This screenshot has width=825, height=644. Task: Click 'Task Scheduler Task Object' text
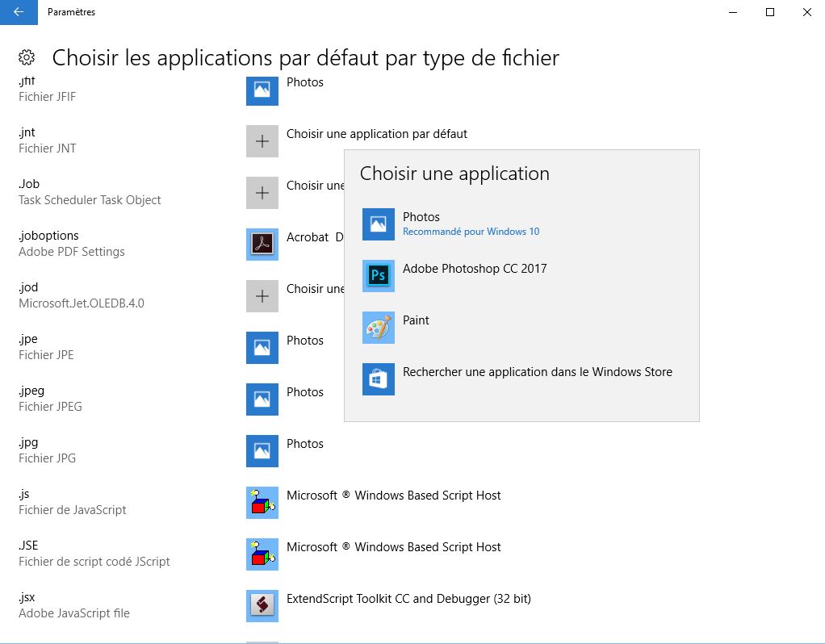pos(90,200)
